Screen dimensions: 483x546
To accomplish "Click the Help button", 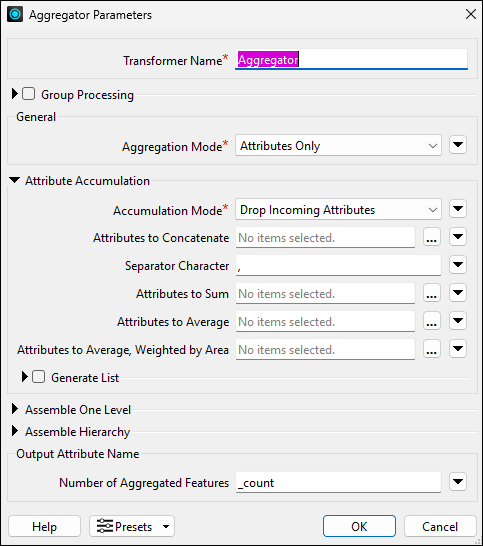I will (x=45, y=526).
